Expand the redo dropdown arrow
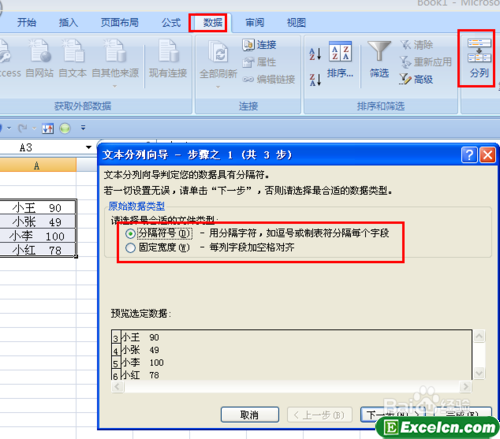The width and height of the screenshot is (500, 439). (34, 128)
